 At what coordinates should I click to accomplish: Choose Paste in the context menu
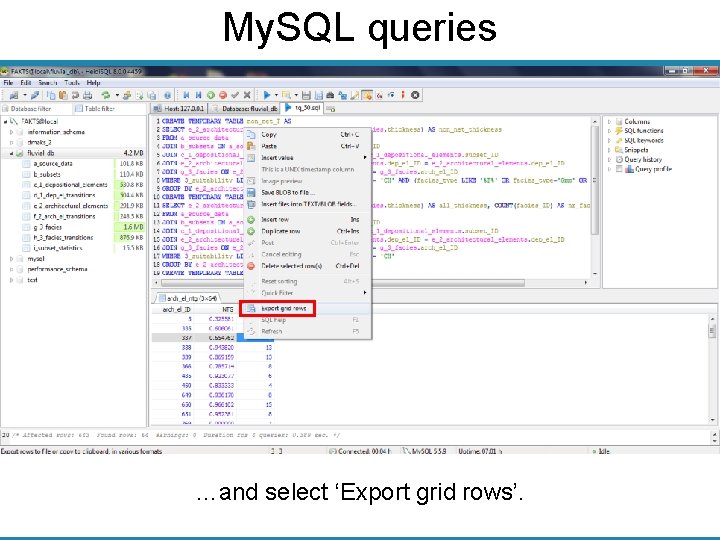[308, 146]
